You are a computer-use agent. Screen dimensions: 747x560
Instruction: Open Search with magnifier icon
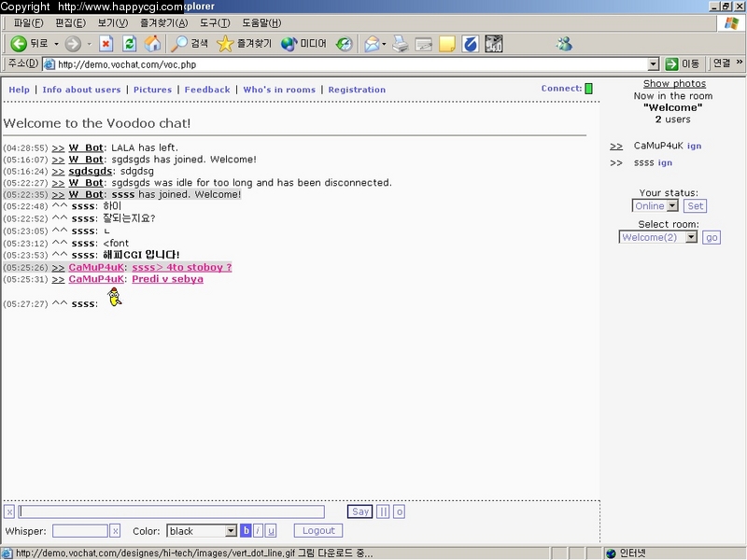(x=179, y=44)
